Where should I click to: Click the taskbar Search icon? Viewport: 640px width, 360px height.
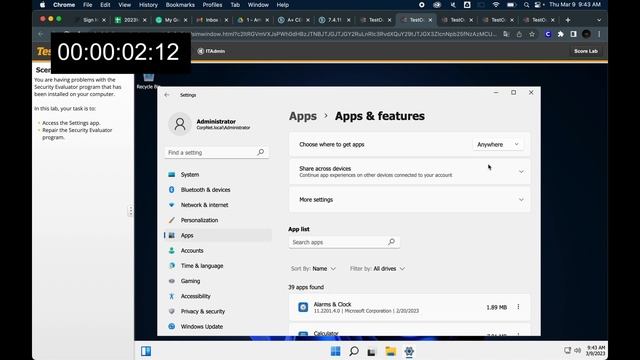pos(354,351)
